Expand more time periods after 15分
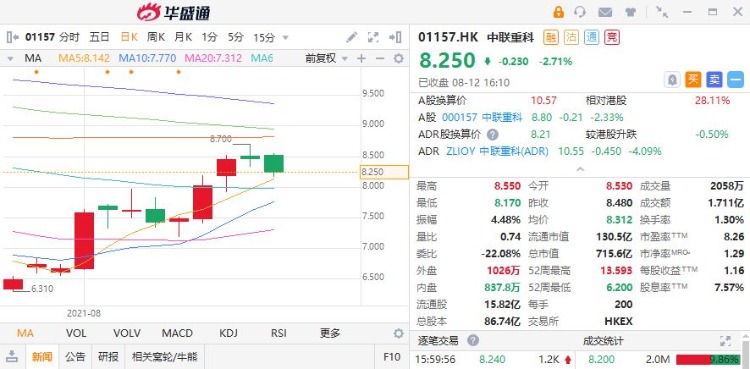Viewport: 750px width, 369px height. pyautogui.click(x=286, y=37)
